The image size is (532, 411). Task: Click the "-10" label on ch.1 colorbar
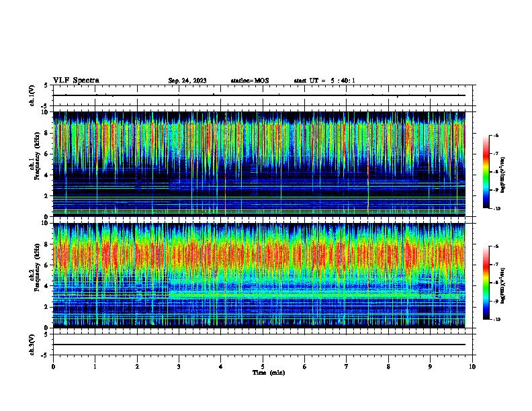tap(496, 209)
